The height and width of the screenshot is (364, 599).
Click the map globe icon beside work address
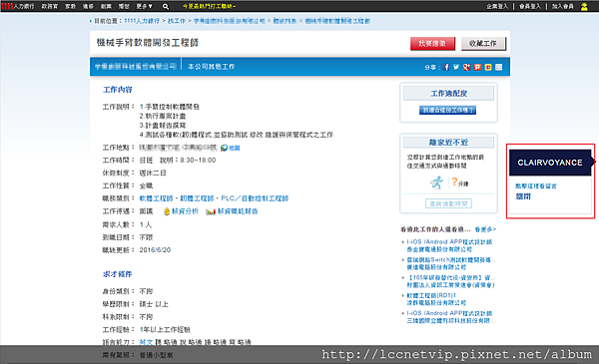224,148
